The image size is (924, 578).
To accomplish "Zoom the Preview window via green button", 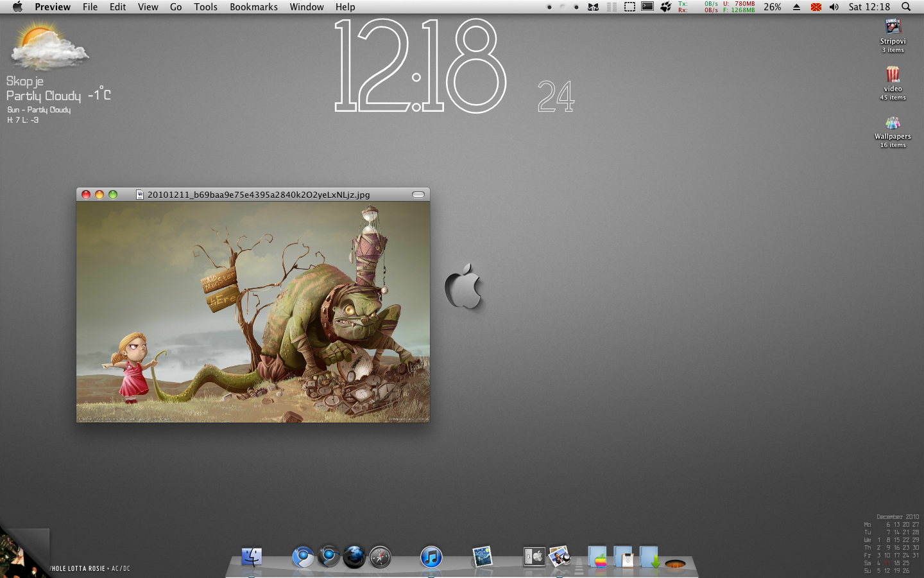I will (x=113, y=195).
